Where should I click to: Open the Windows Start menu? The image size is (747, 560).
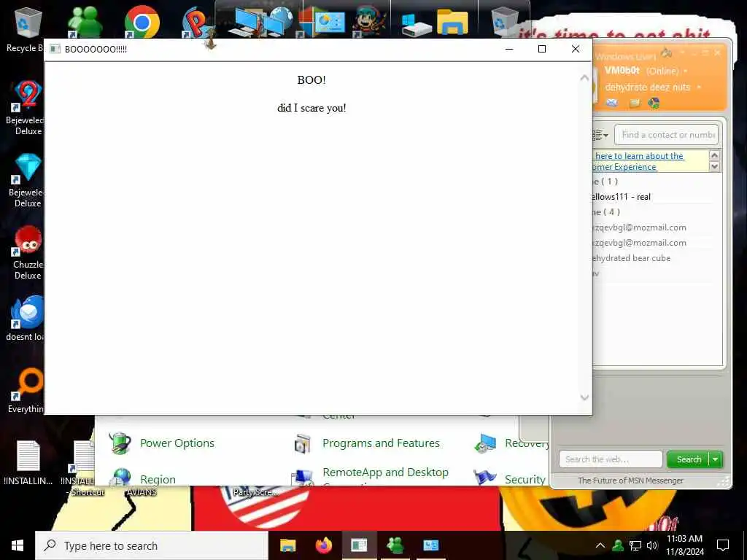tap(18, 545)
